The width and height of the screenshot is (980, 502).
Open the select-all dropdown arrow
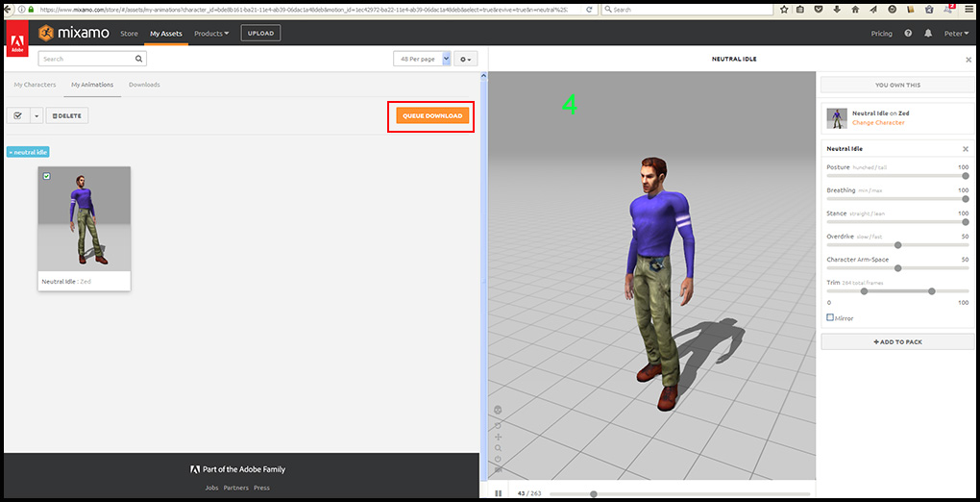tap(36, 115)
